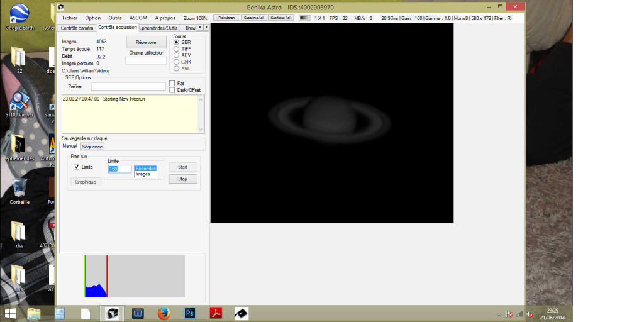
Task: Click the Adobe Reader taskbar icon
Action: tap(216, 313)
